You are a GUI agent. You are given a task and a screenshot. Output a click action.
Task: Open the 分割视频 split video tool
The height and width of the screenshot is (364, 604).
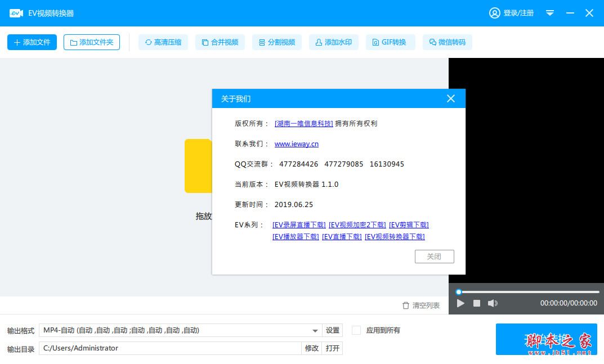276,42
